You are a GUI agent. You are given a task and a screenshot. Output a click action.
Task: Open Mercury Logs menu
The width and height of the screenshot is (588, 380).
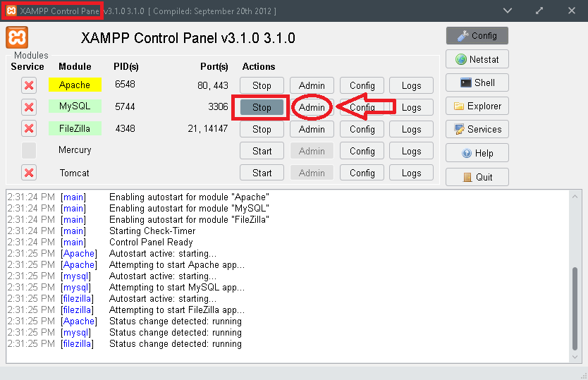pyautogui.click(x=411, y=151)
